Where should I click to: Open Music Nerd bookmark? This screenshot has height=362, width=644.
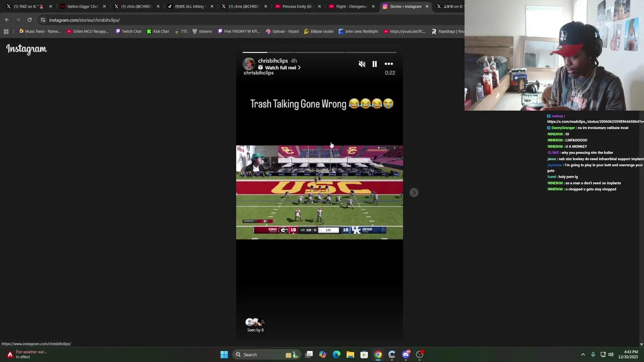(39, 31)
